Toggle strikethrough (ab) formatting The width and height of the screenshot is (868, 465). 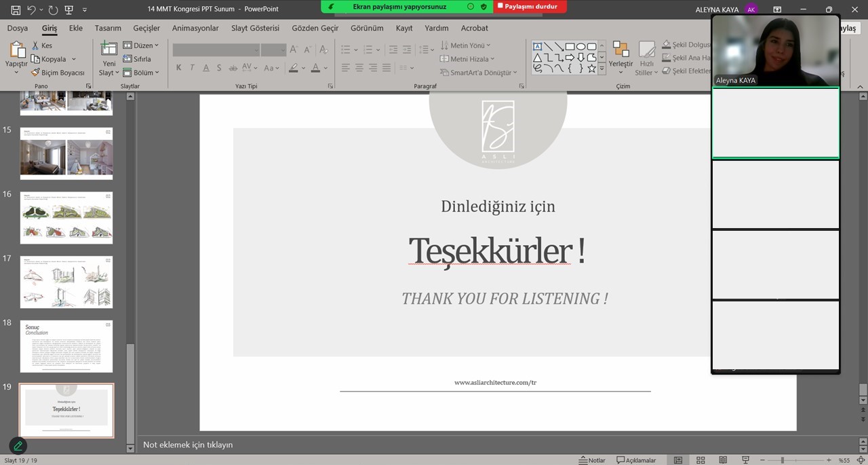(x=233, y=68)
